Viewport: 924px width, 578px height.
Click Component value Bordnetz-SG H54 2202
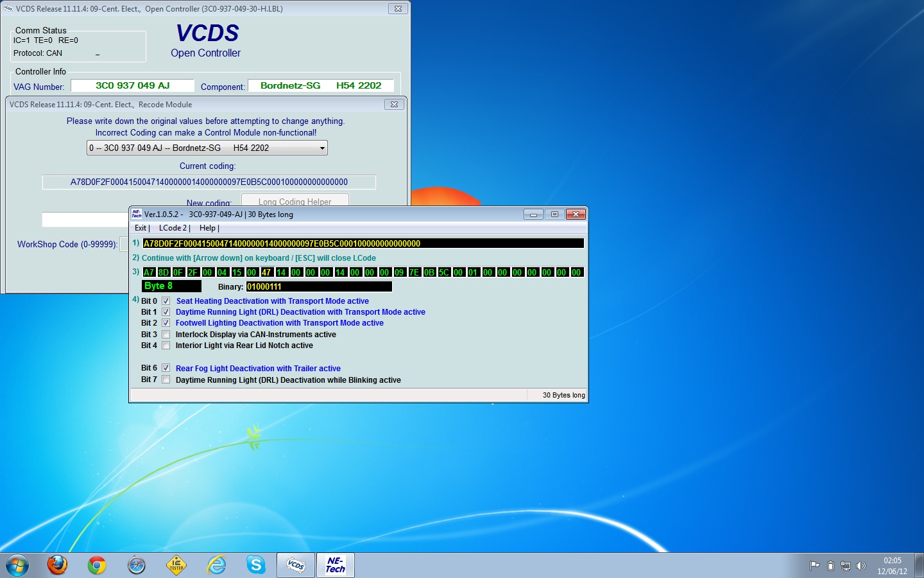pyautogui.click(x=321, y=85)
